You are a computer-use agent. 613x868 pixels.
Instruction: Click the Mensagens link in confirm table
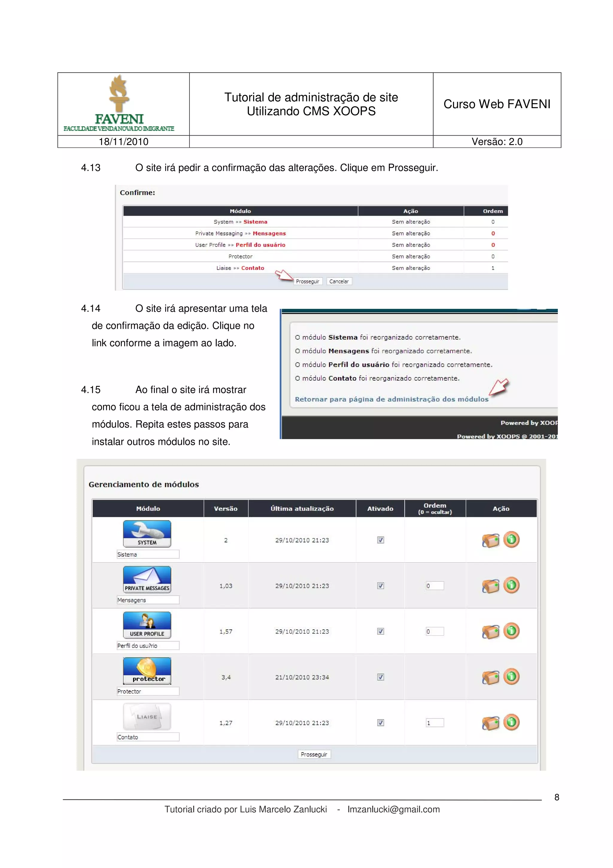tap(269, 233)
